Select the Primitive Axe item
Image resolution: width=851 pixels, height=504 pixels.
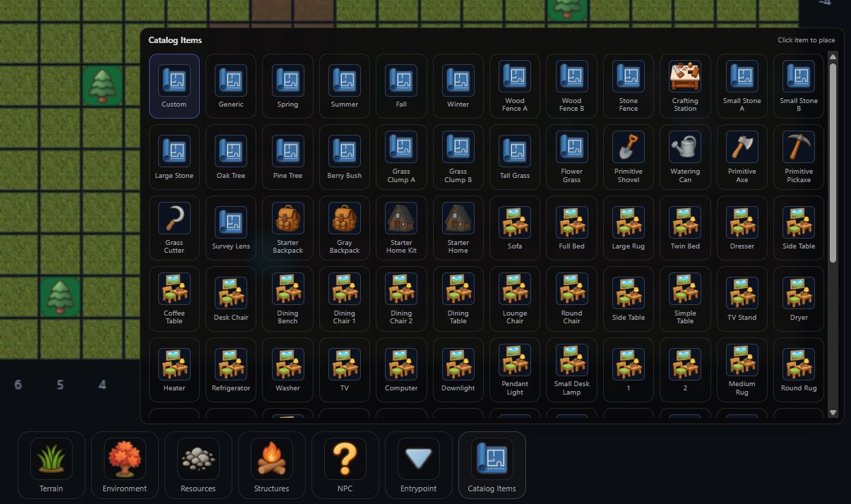tap(742, 157)
